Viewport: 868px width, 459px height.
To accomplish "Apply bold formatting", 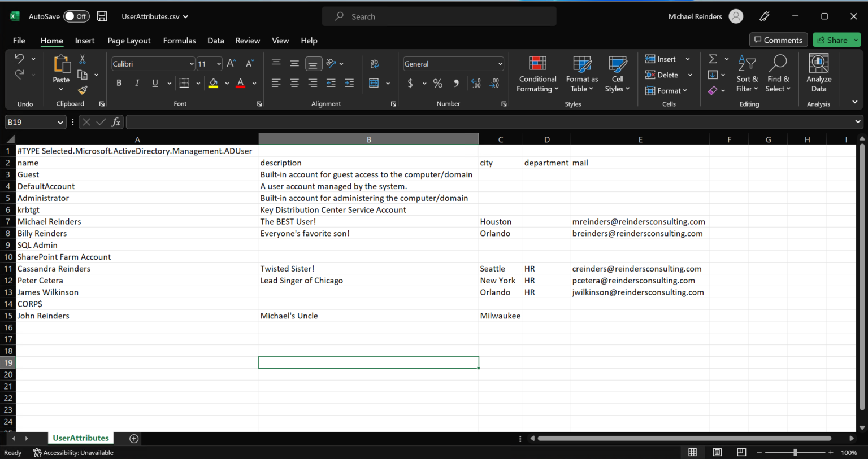I will pos(118,82).
